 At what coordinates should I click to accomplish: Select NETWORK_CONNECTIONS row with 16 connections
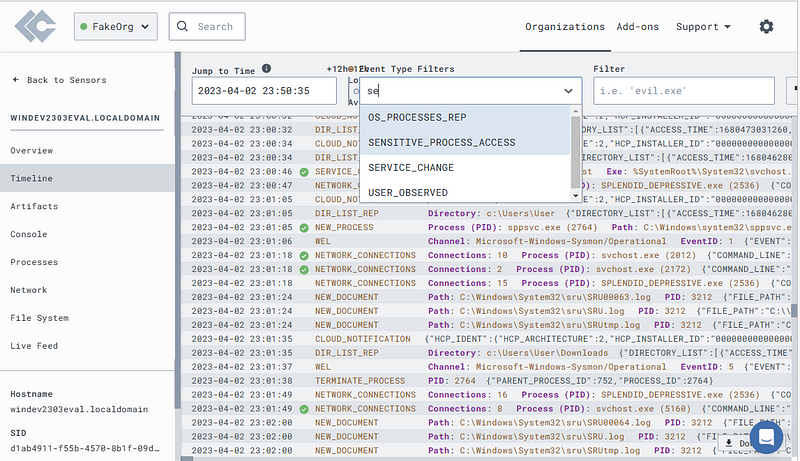click(487, 395)
